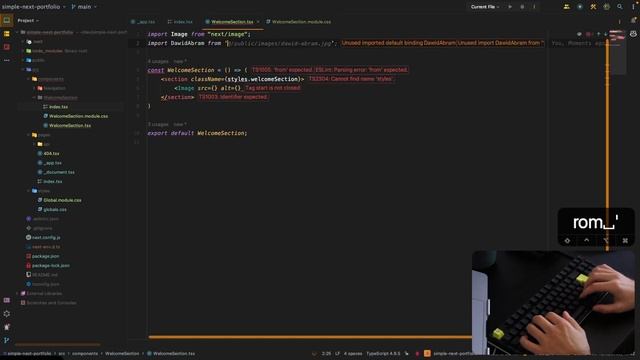The width and height of the screenshot is (640, 360).
Task: Open build tools hammer icon
Action: 593,7
